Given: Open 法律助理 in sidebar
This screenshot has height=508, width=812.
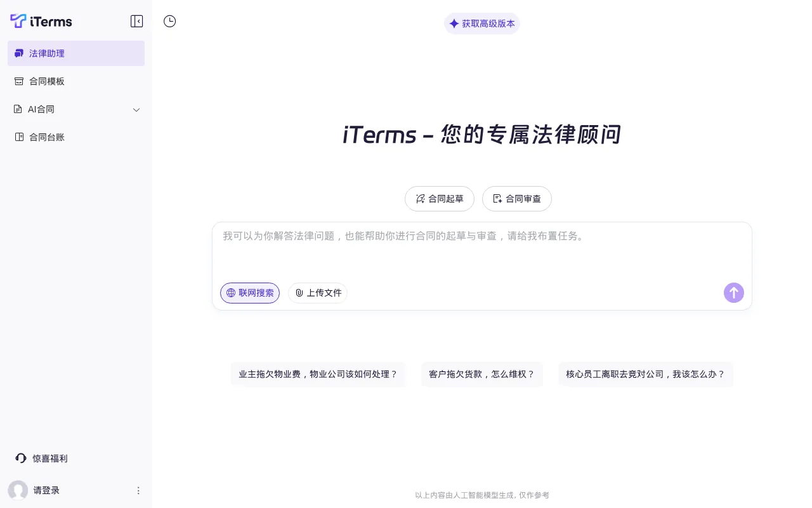Looking at the screenshot, I should 76,53.
